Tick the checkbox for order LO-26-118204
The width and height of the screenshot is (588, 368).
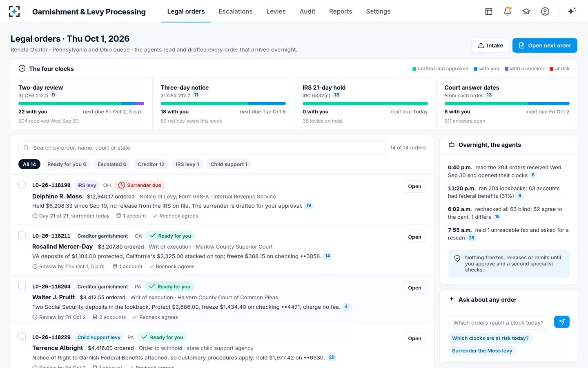pyautogui.click(x=22, y=286)
